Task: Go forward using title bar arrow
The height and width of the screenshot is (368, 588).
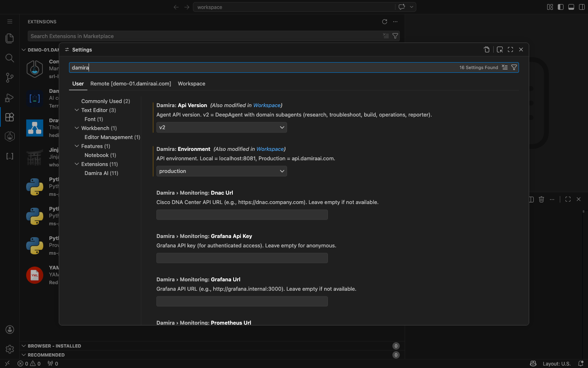Action: [187, 7]
